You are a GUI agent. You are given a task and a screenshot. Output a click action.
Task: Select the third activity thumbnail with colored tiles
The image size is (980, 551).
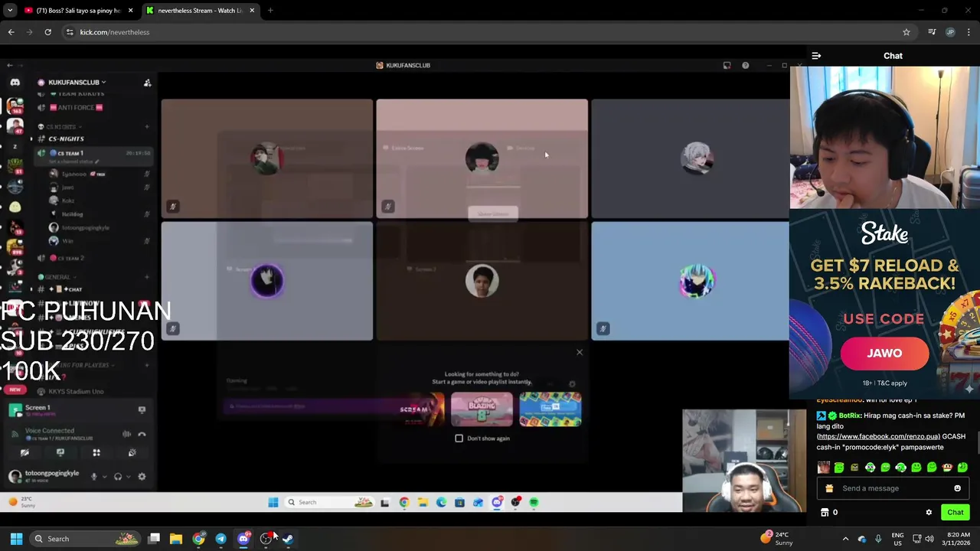[x=550, y=409]
